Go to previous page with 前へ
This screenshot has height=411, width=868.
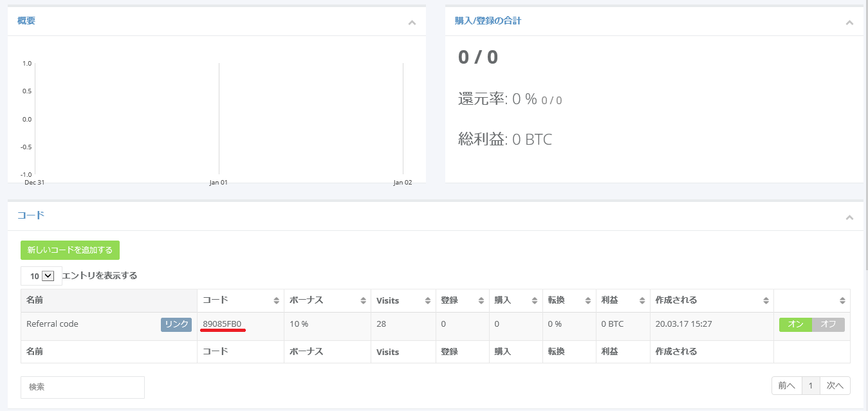[786, 385]
